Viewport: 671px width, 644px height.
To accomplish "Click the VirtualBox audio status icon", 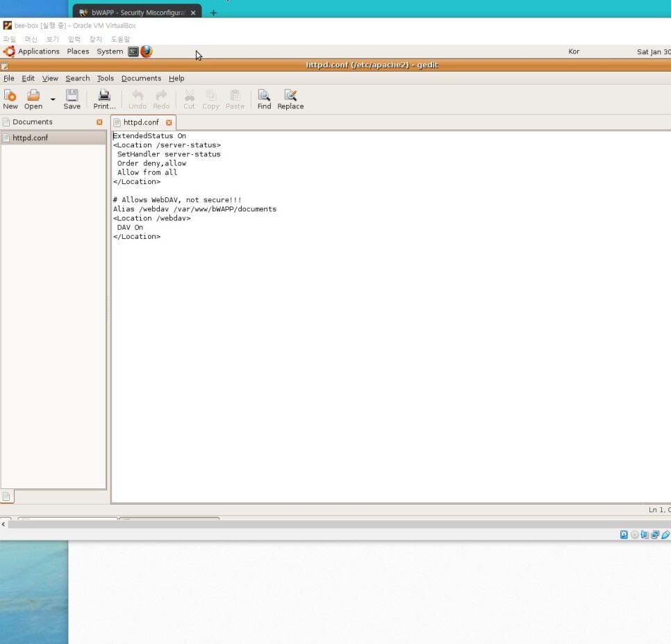I will 645,534.
